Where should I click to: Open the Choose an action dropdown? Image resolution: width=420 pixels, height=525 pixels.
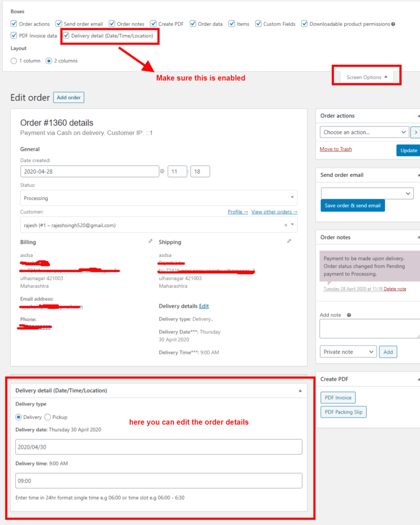tap(364, 132)
